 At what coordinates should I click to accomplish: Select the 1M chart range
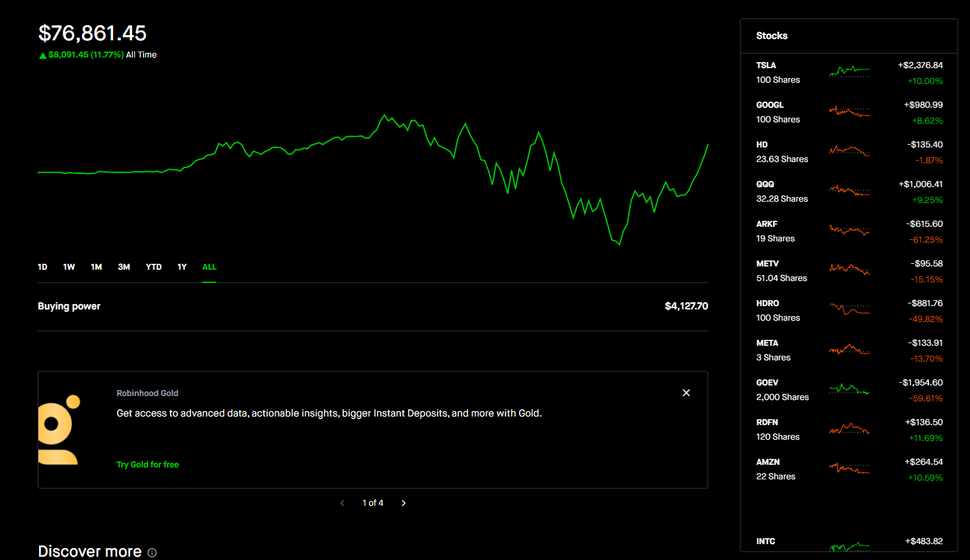tap(97, 267)
